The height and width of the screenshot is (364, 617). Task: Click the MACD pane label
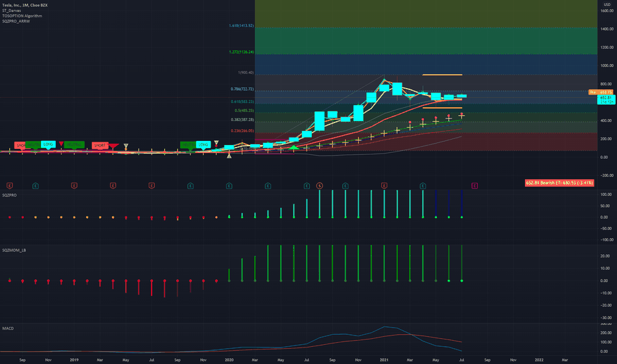click(8, 328)
